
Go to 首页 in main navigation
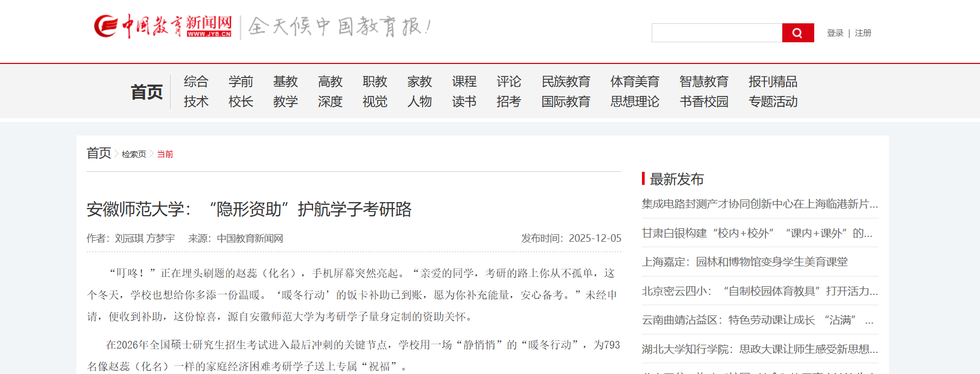146,92
